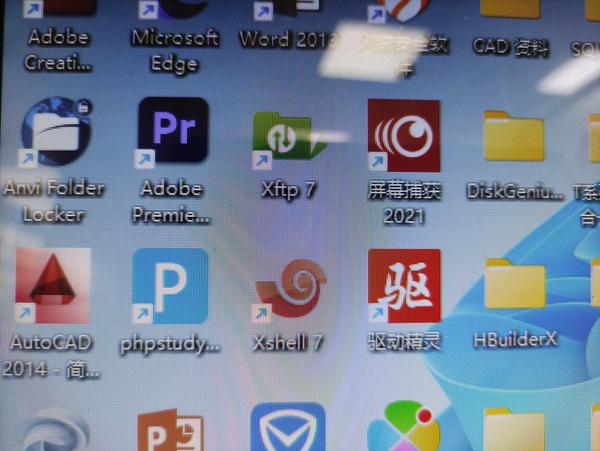Open the 驱动精灵 shortcut icon
600x451 pixels.
pos(404,286)
